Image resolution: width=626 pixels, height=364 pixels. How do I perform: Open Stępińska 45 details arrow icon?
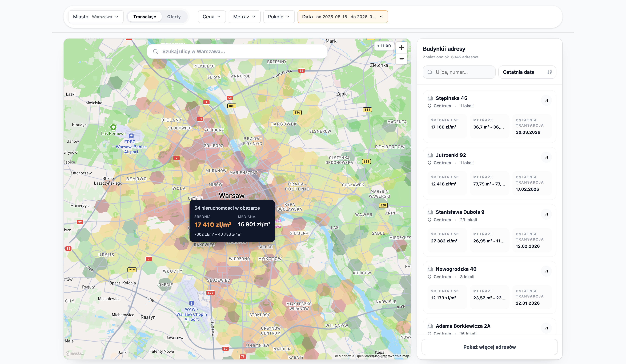point(546,100)
